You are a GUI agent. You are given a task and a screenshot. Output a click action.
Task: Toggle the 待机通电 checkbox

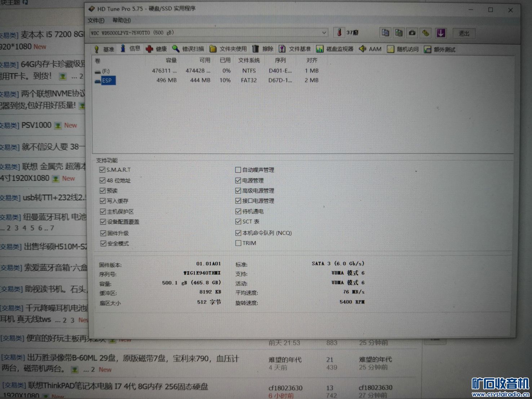click(x=238, y=211)
